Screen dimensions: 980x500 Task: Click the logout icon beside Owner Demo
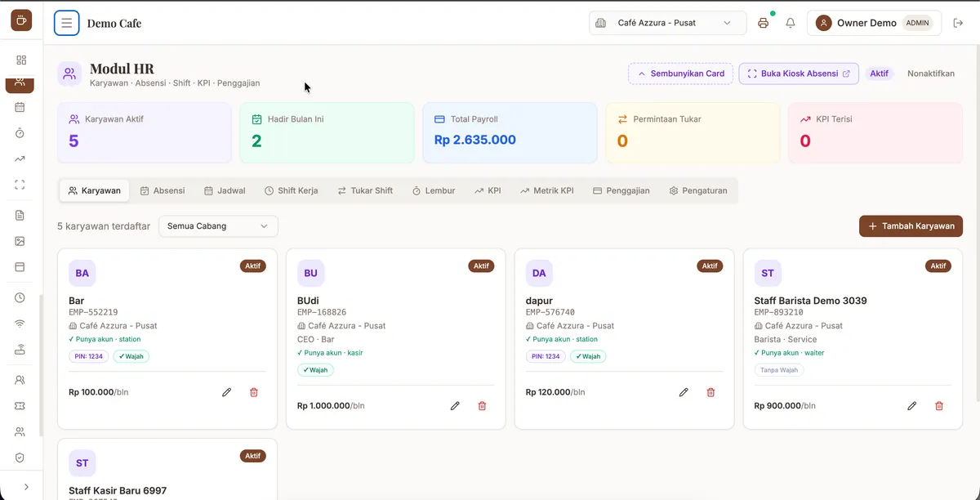tap(959, 23)
